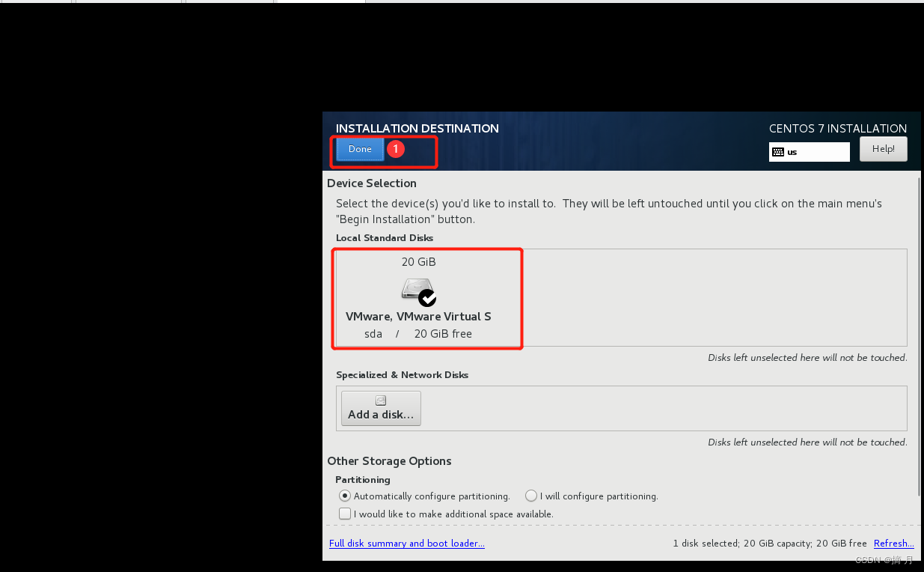Open Full disk summary and boot loader link

coord(407,544)
